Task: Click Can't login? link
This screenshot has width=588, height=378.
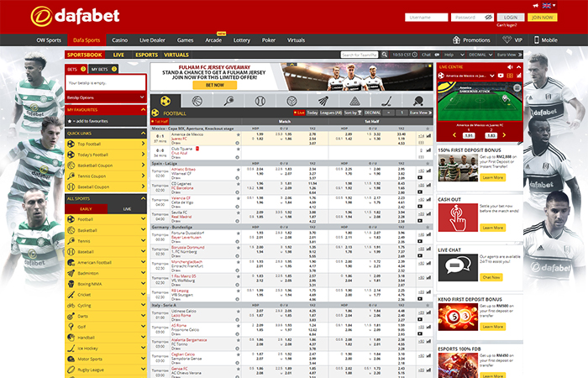Action: [x=507, y=25]
